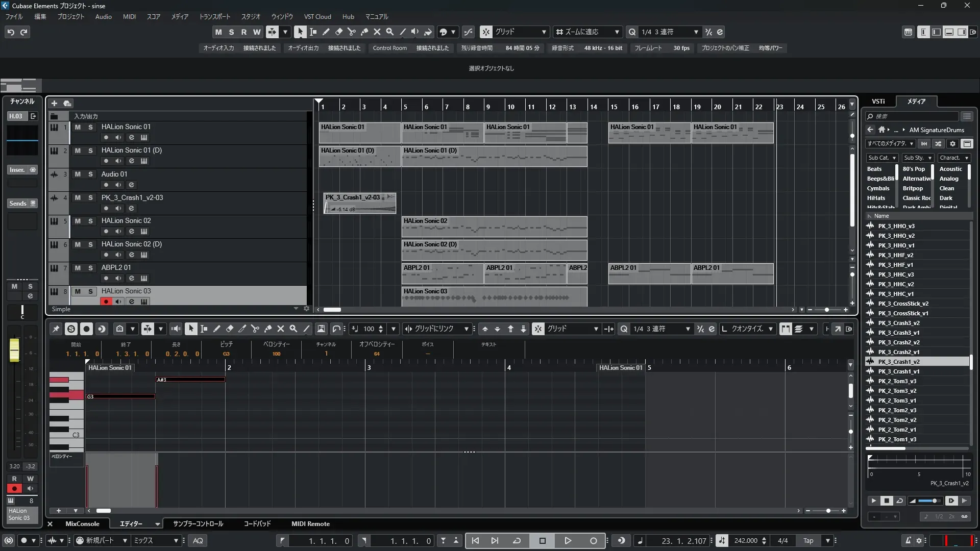Screen dimensions: 980x551
Task: Click the Tap tempo button
Action: click(x=808, y=541)
